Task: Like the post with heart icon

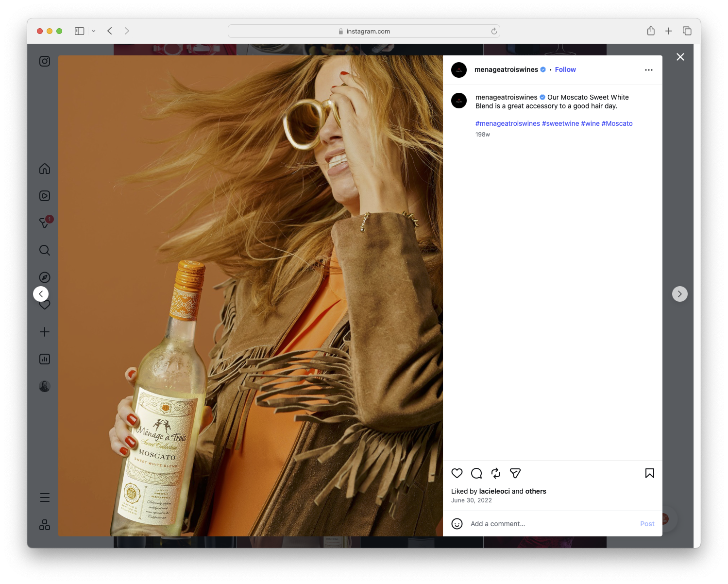Action: [457, 473]
